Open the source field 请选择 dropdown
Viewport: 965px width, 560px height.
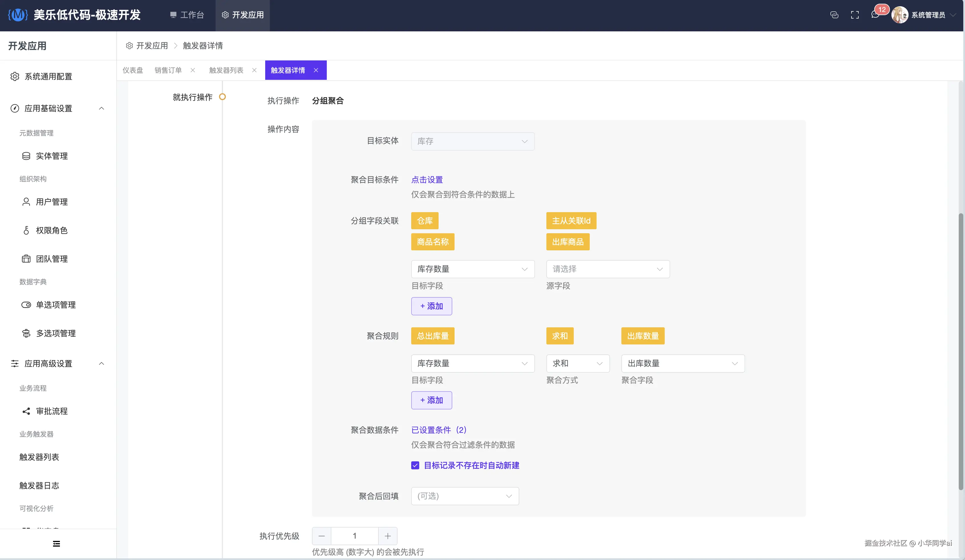[x=608, y=269]
